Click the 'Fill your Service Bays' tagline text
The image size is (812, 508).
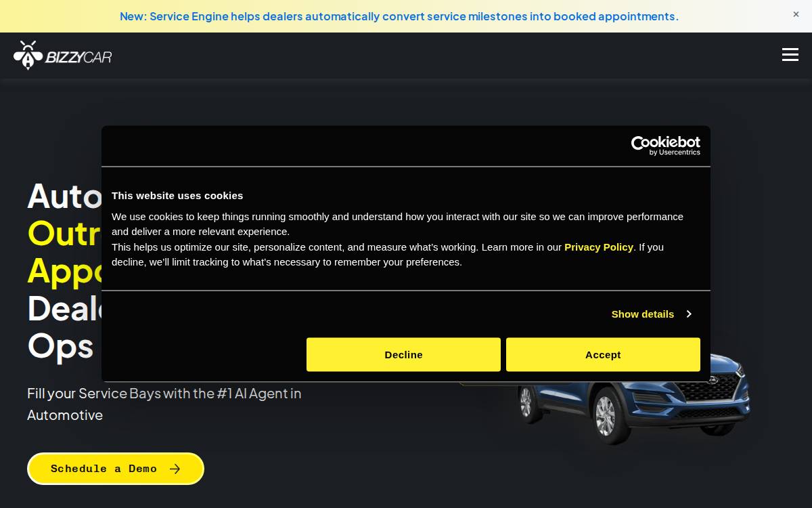(164, 404)
